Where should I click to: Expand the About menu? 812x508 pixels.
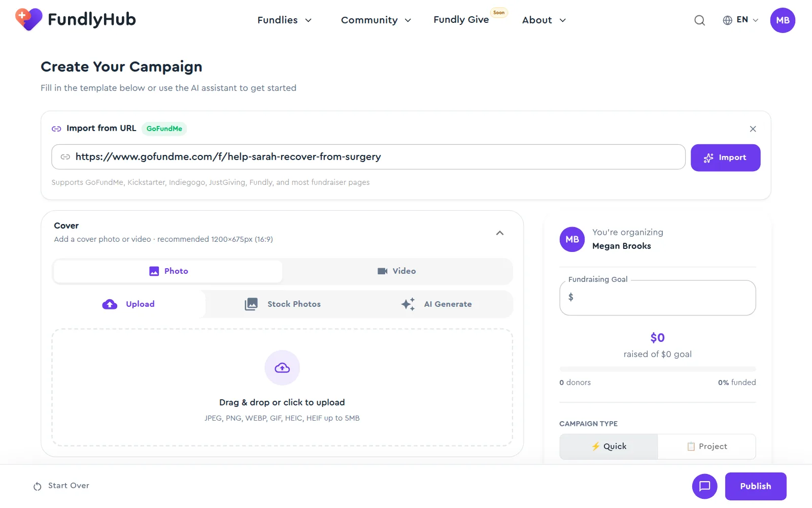[544, 20]
